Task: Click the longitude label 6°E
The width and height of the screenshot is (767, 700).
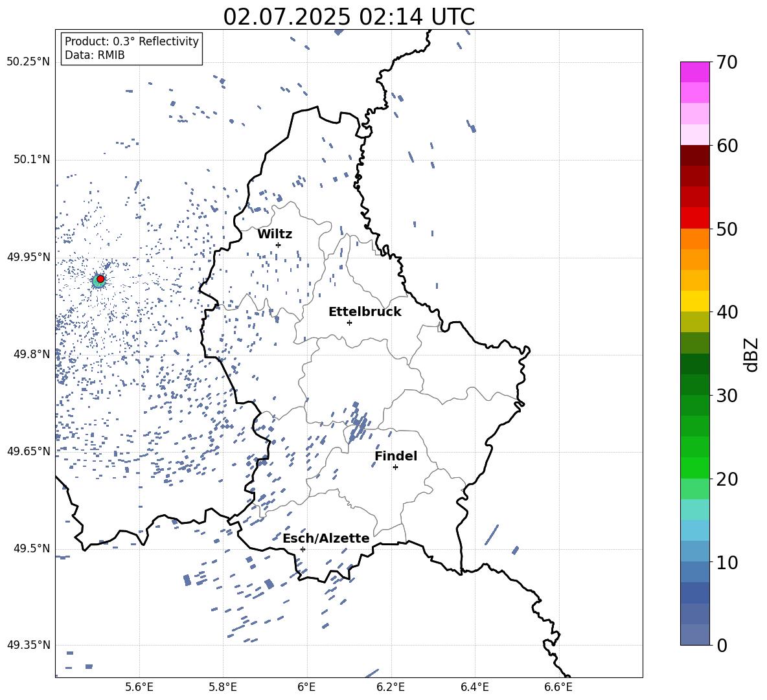Action: tap(306, 687)
